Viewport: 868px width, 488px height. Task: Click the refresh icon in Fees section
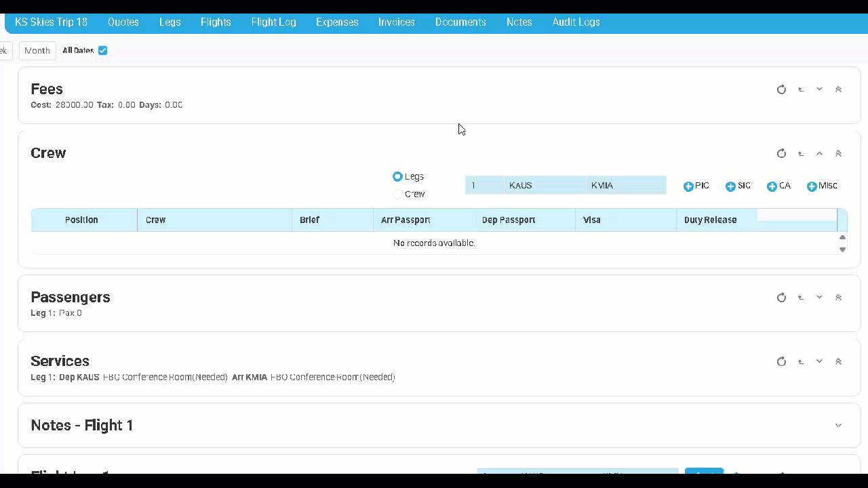[781, 89]
